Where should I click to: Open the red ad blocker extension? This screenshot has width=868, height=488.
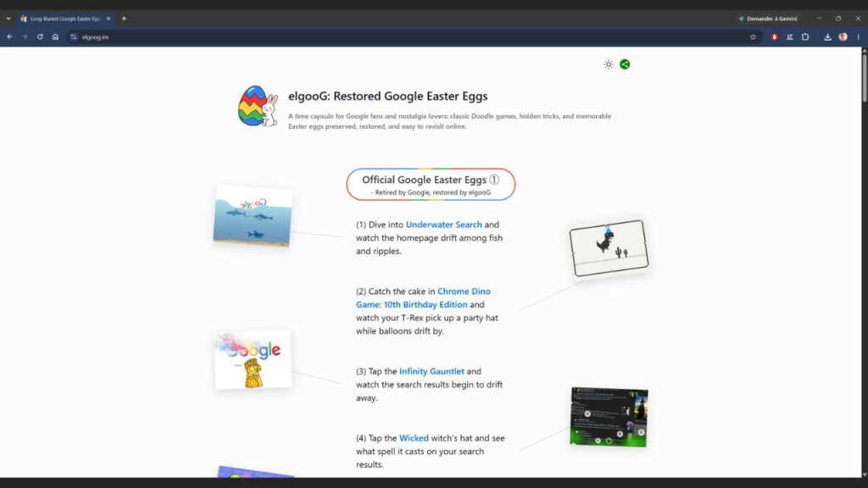tap(775, 37)
